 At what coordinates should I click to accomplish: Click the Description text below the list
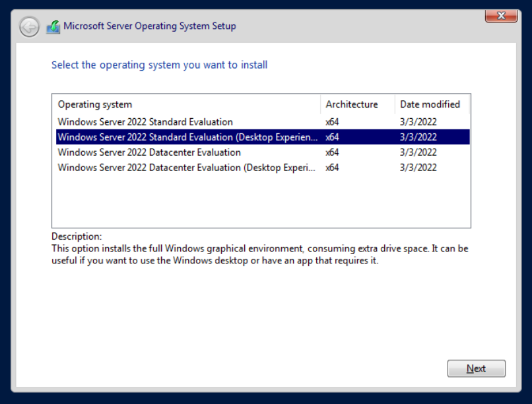click(259, 254)
